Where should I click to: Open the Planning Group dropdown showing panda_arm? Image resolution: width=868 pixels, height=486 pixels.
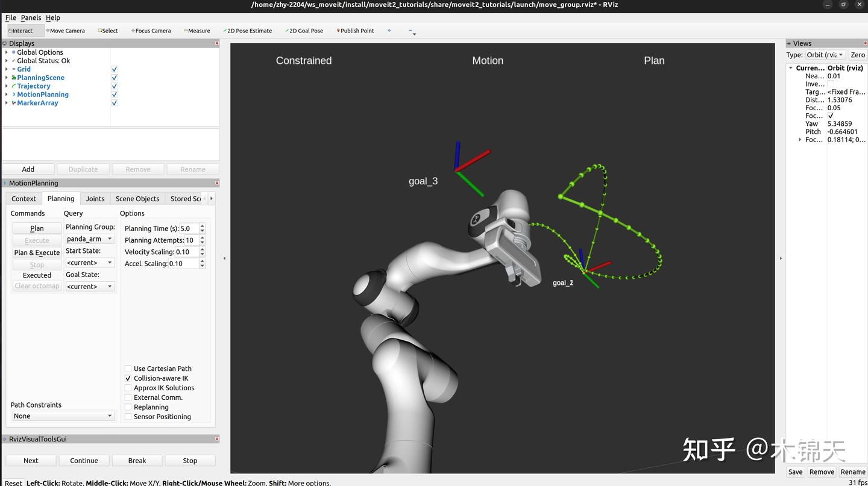89,238
